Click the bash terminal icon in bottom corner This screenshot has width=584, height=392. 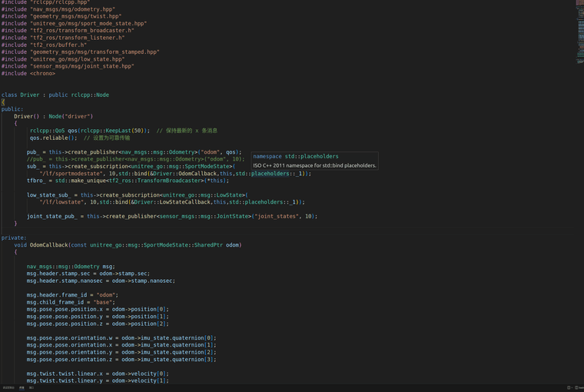pyautogui.click(x=576, y=387)
